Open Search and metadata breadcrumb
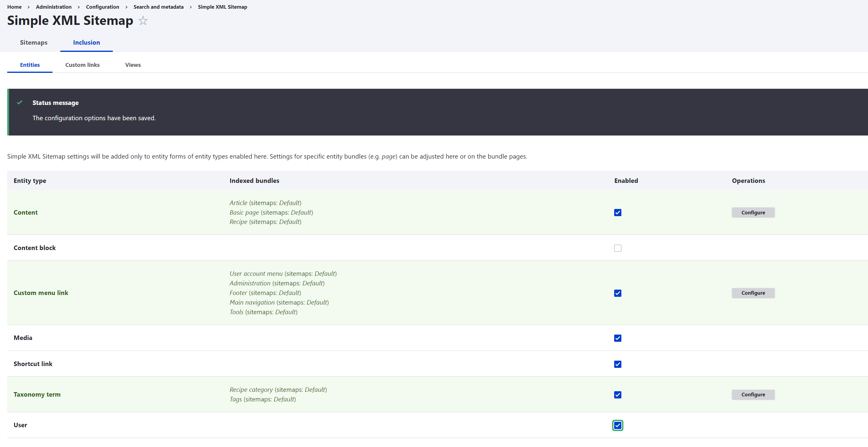The image size is (868, 447). coord(158,7)
